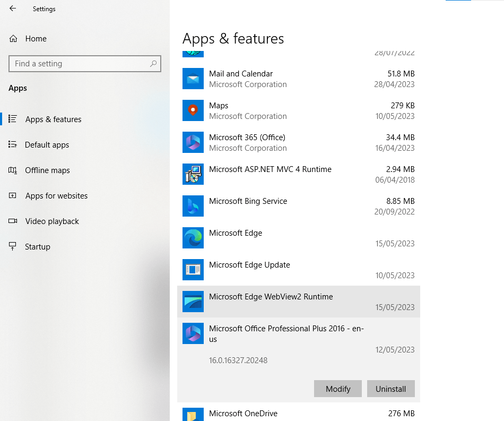Click the Microsoft Bing Service icon
504x421 pixels.
(x=193, y=206)
